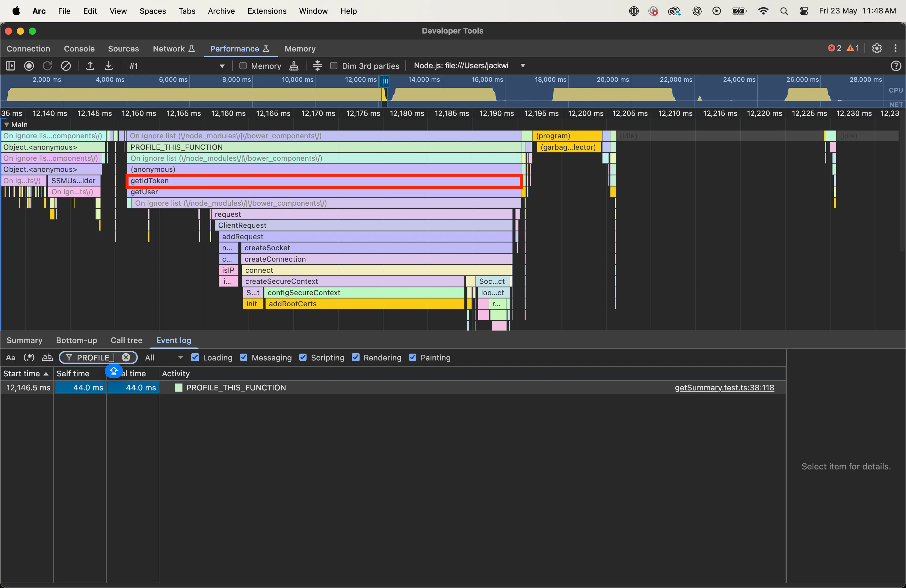Enable the Memory checkbox
Screen dimensions: 906x588
point(243,66)
